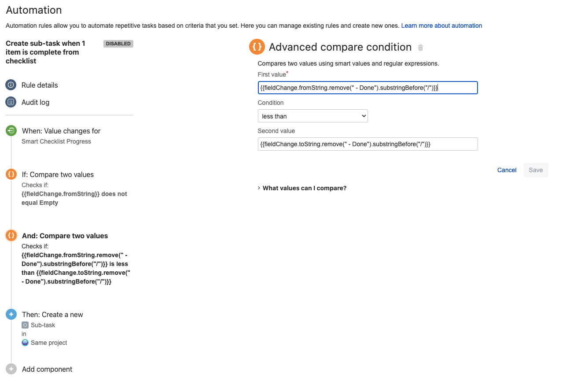The width and height of the screenshot is (588, 377).
Task: Click the orange Advanced compare condition header icon
Action: [x=257, y=47]
